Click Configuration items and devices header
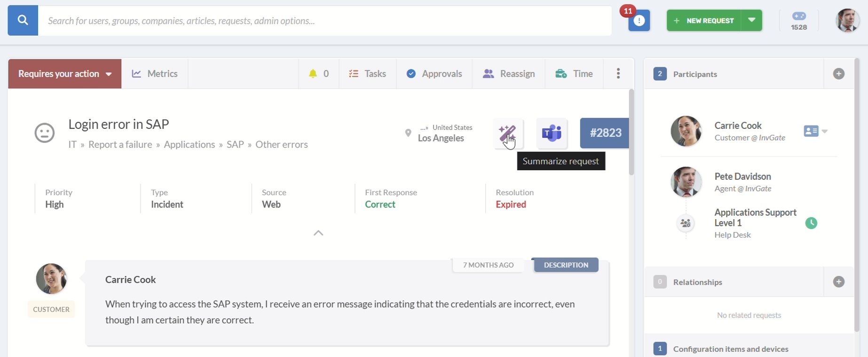The height and width of the screenshot is (357, 868). 731,349
